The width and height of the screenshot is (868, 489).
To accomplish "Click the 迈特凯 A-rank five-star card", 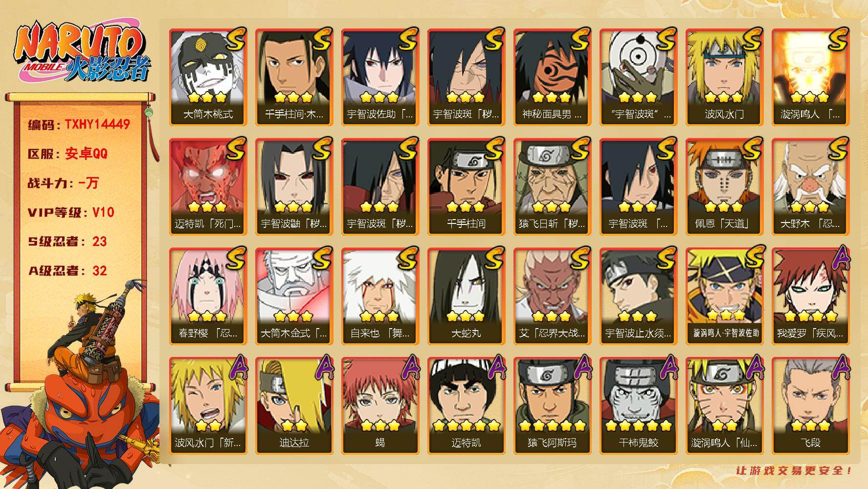I will click(467, 406).
